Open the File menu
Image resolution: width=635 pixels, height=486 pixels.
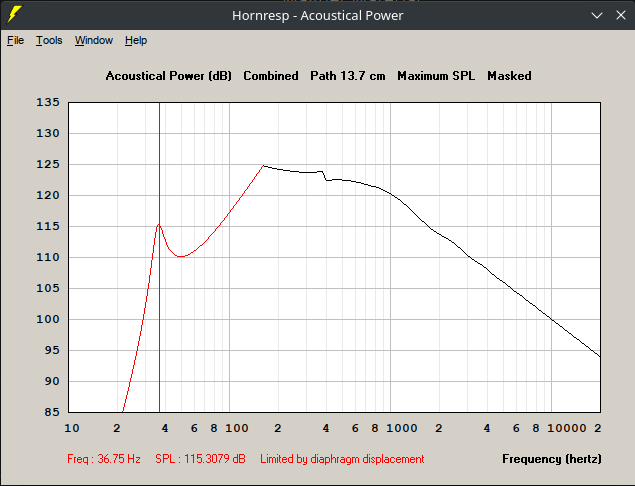click(15, 40)
